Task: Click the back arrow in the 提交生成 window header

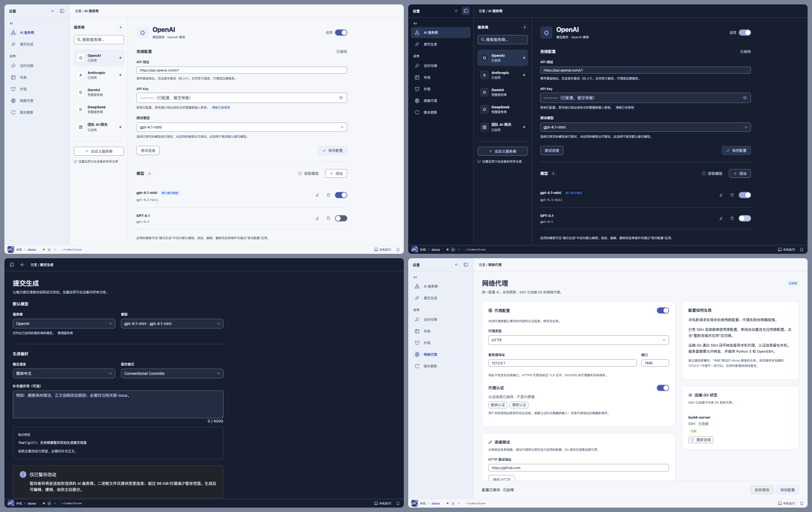Action: pyautogui.click(x=22, y=264)
